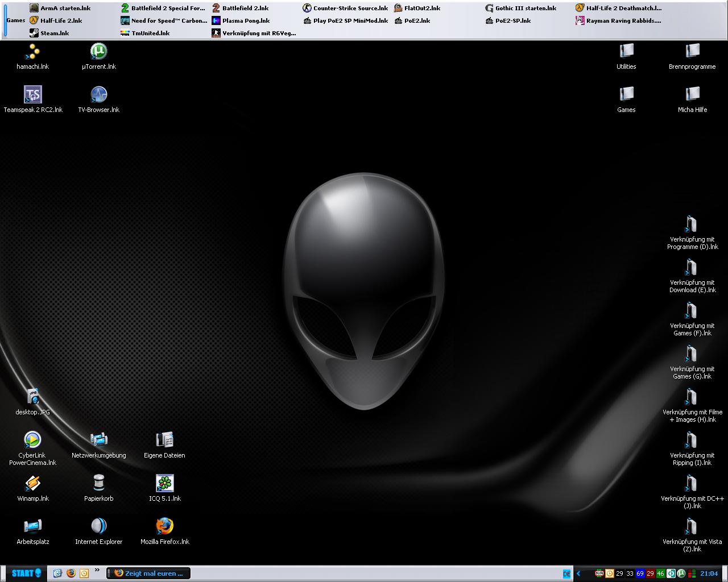Select CyberLink PowerCinema icon
Image resolution: width=728 pixels, height=582 pixels.
coord(33,448)
